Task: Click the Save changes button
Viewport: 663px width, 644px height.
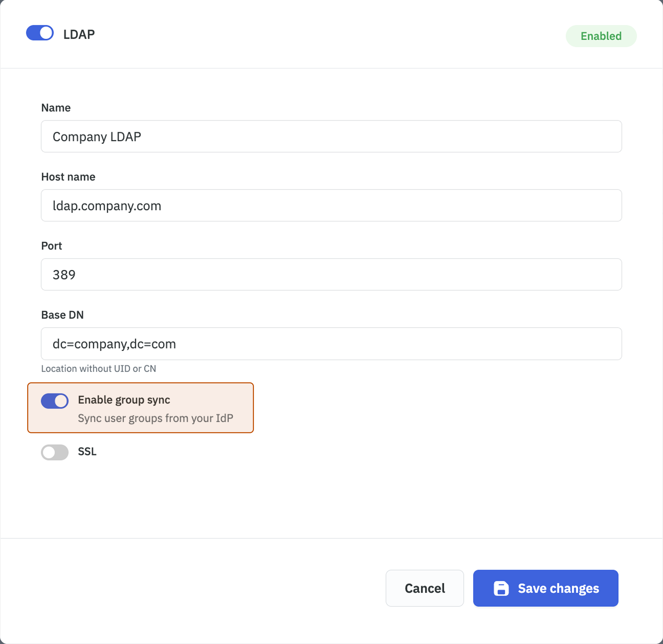Action: tap(545, 588)
